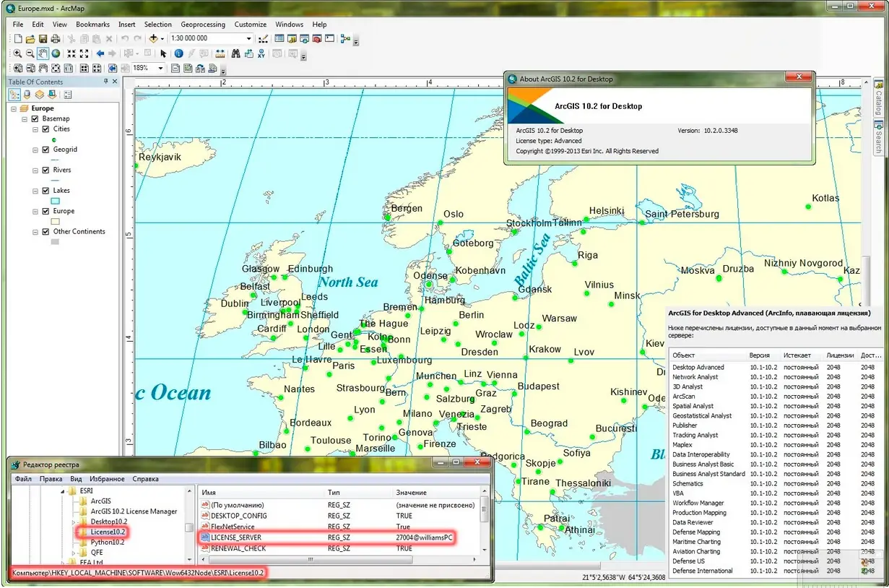Select the Zoom In tool
Image resolution: width=889 pixels, height=588 pixels.
point(17,53)
